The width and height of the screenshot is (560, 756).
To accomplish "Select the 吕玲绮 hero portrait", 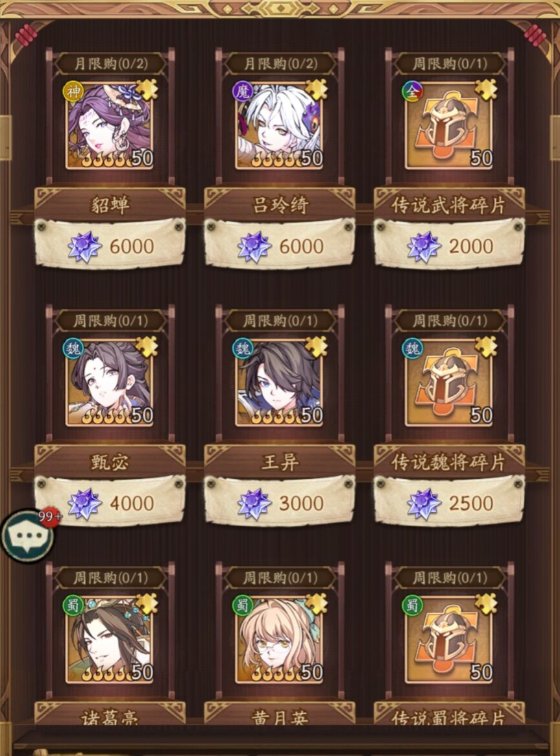I will coord(279,126).
